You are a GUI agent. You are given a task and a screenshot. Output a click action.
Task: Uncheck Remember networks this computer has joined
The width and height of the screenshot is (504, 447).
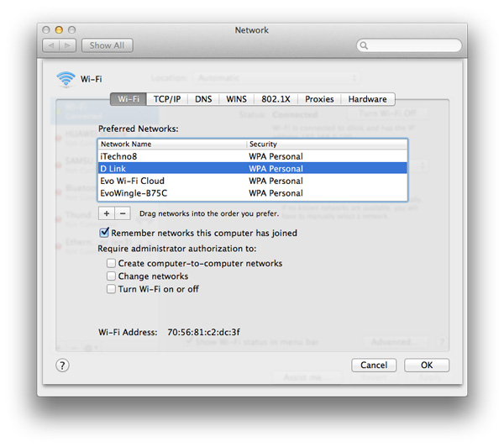click(104, 233)
